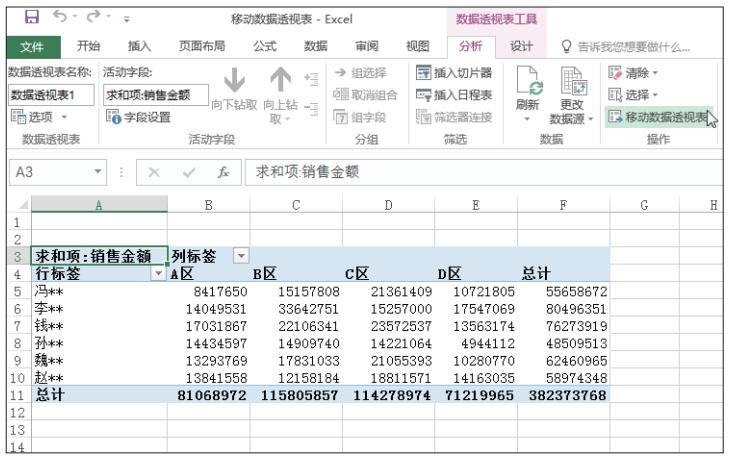Click the collapse field minus icon
Viewport: 732px width, 461px height.
[311, 108]
